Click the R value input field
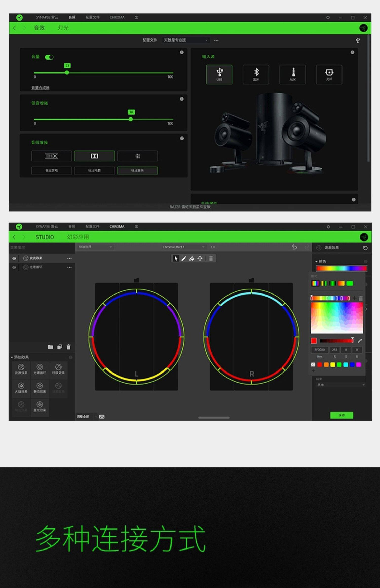This screenshot has width=380, height=588. pos(335,350)
